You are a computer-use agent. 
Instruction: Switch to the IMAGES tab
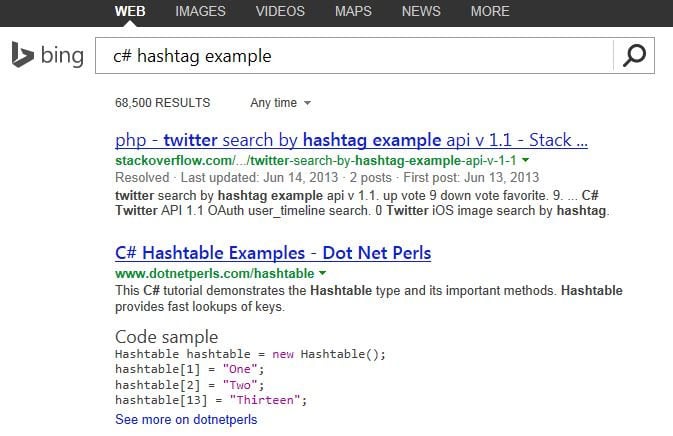(200, 12)
